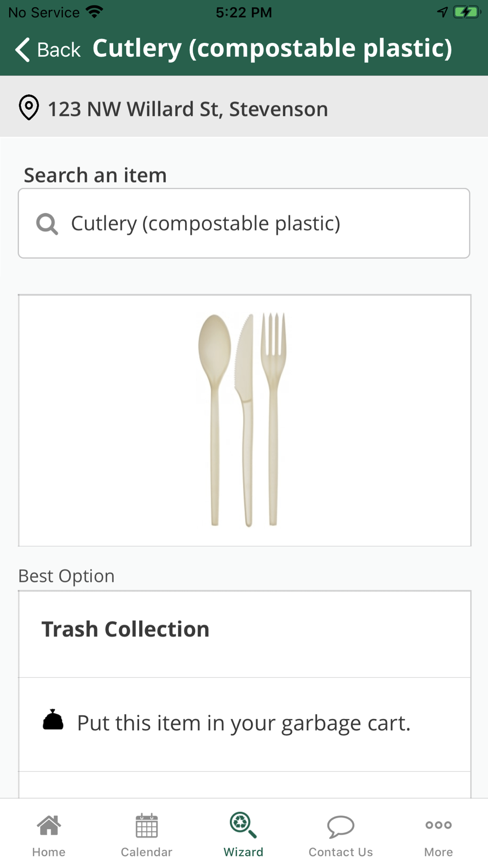Click the magnifying glass search icon
Screen dimensions: 488x868
(x=47, y=224)
